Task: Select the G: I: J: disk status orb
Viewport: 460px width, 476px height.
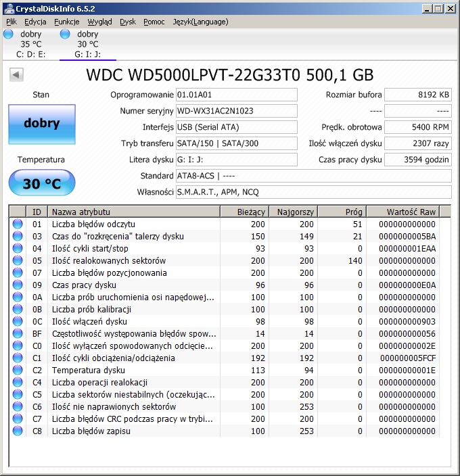Action: pyautogui.click(x=65, y=34)
